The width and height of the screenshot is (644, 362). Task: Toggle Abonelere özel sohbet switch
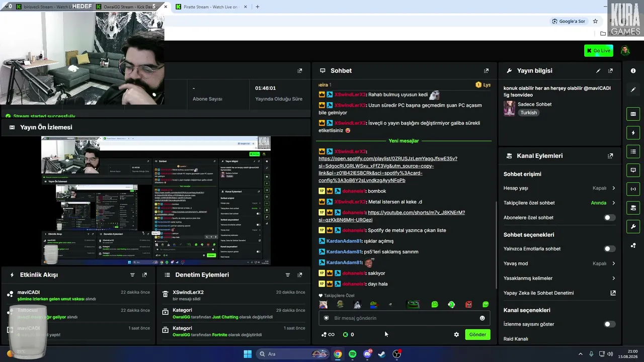609,218
